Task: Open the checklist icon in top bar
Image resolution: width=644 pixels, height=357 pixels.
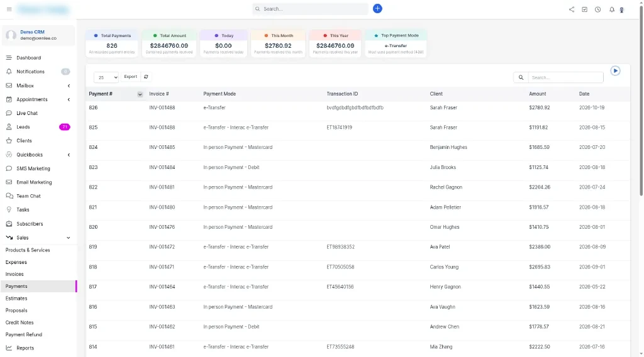Action: 584,9
